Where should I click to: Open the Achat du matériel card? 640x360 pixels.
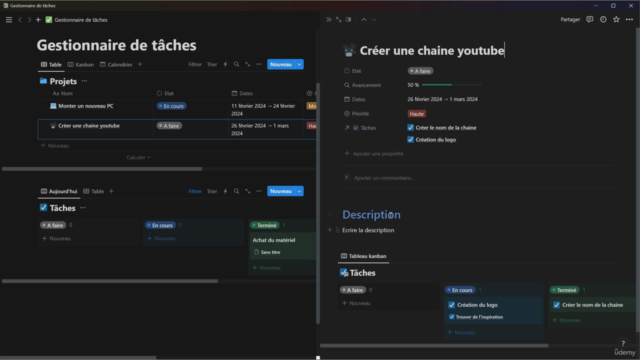[282, 246]
